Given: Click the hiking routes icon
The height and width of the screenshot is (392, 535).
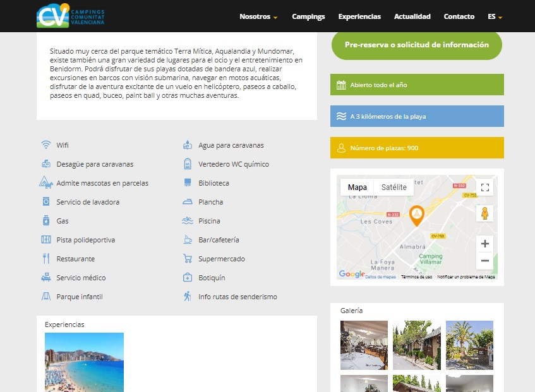Looking at the screenshot, I should (188, 296).
